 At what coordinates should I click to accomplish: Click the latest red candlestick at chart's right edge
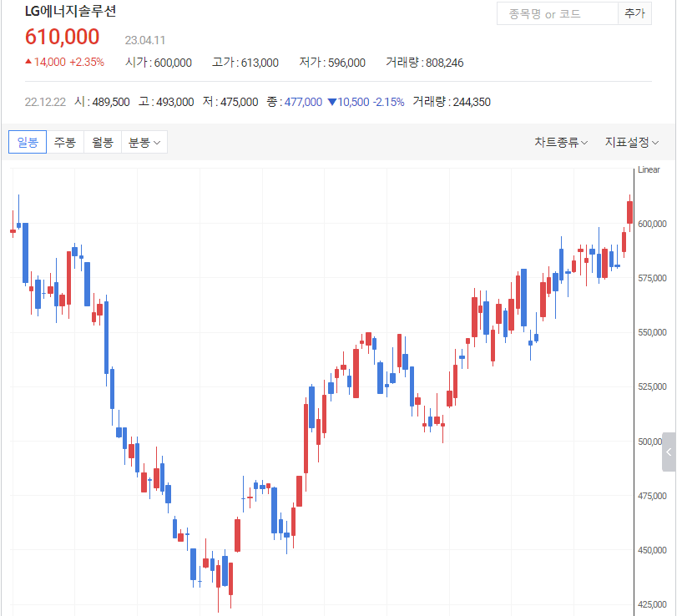pyautogui.click(x=630, y=212)
